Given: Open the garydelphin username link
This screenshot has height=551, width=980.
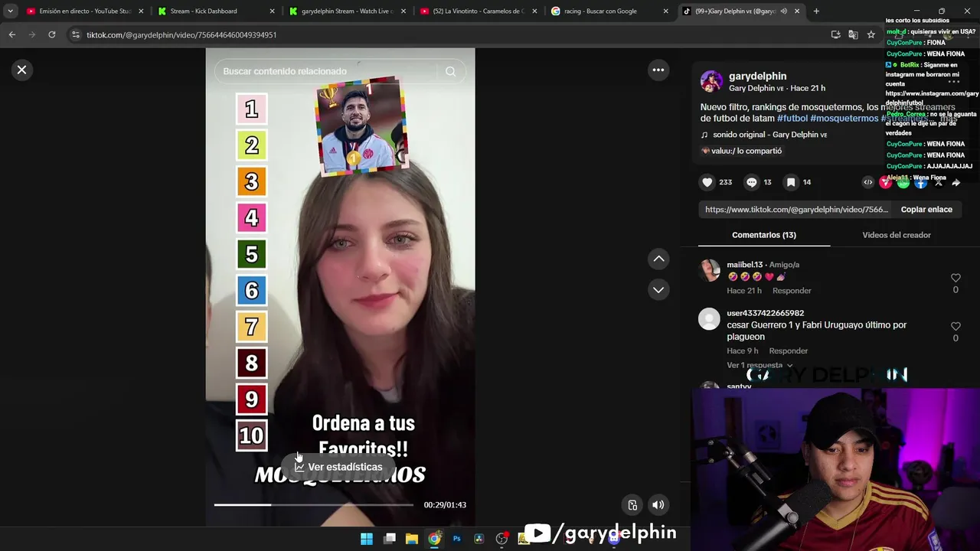Looking at the screenshot, I should (x=757, y=76).
